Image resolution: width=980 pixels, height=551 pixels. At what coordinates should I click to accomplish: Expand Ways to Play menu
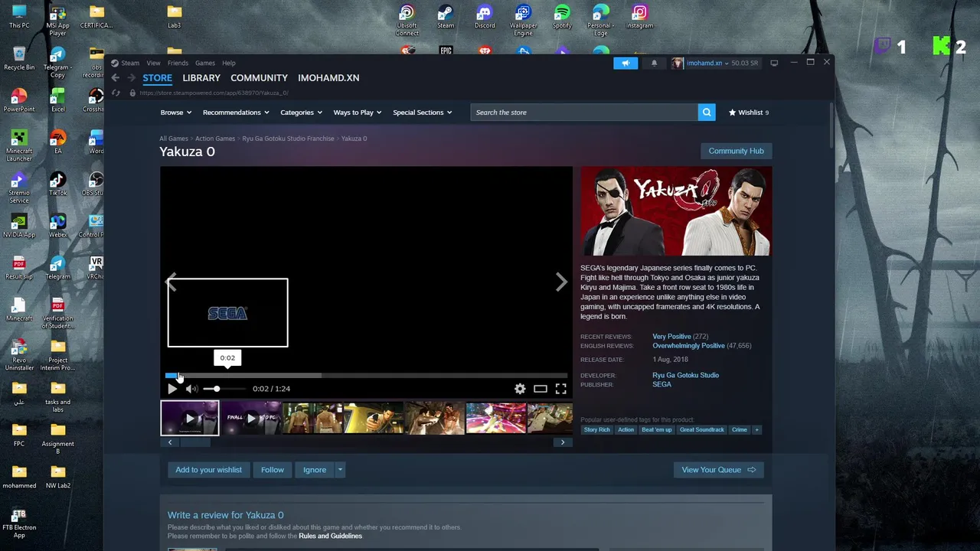(358, 112)
